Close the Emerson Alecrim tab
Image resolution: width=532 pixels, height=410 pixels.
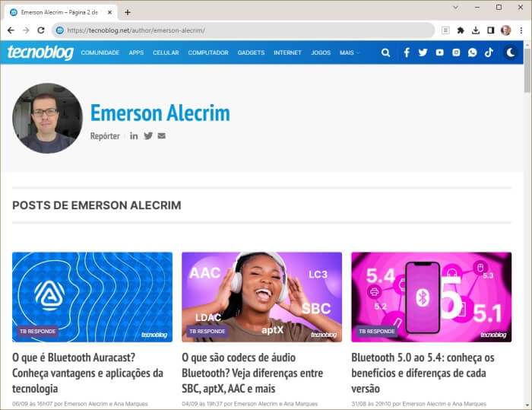tap(109, 12)
